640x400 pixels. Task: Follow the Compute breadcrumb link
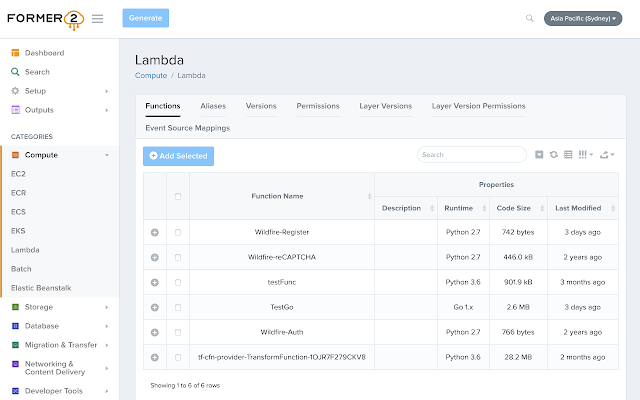point(151,76)
